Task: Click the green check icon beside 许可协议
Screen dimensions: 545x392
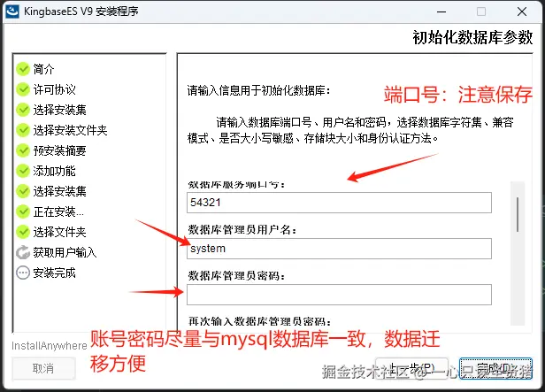Action: tap(23, 89)
